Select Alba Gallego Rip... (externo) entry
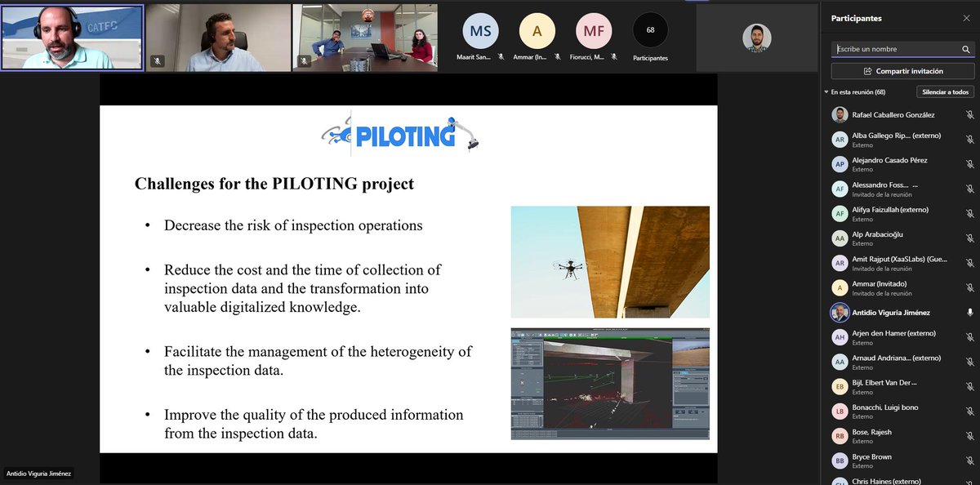 click(902, 140)
